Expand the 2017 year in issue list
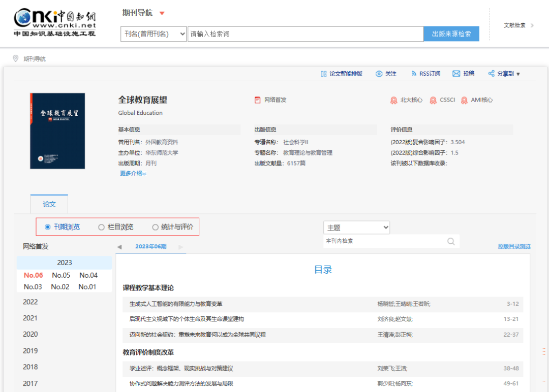 30,383
